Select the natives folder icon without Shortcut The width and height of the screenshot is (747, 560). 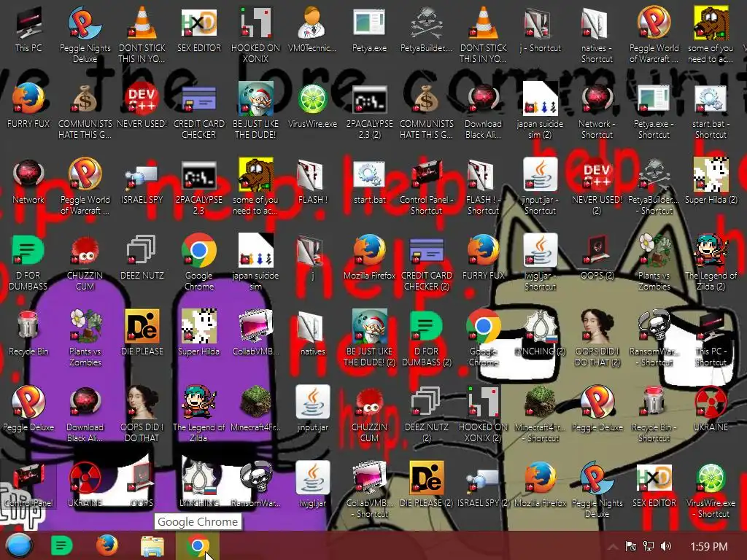312,332
